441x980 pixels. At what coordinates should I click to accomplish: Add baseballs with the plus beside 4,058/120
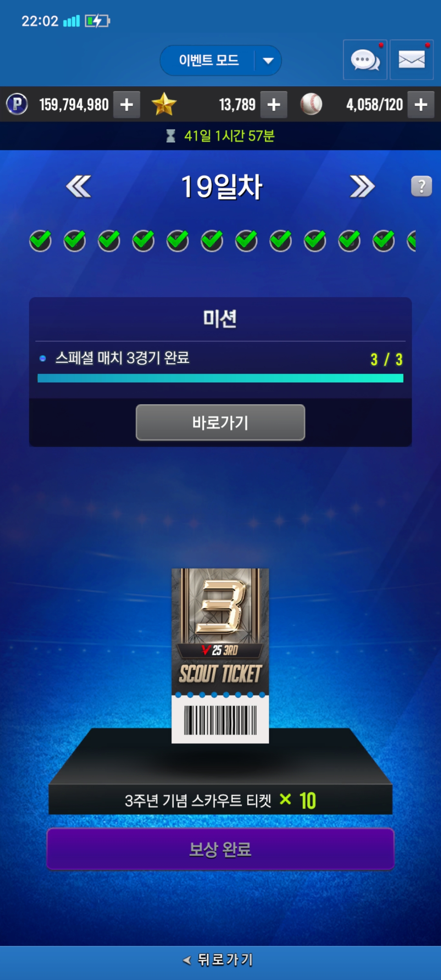coord(421,105)
